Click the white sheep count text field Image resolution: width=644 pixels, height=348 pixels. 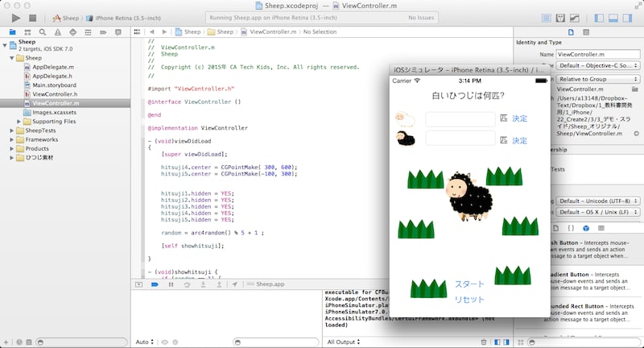coord(460,118)
